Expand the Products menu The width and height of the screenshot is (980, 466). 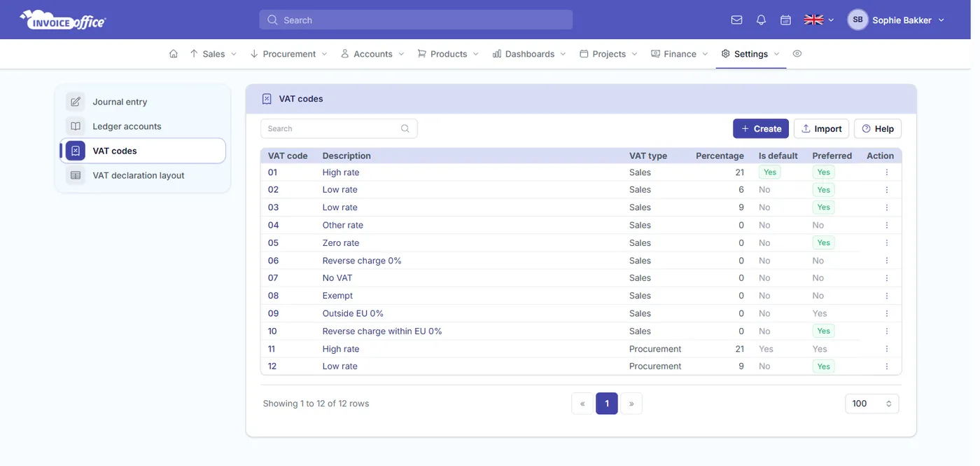pyautogui.click(x=448, y=54)
